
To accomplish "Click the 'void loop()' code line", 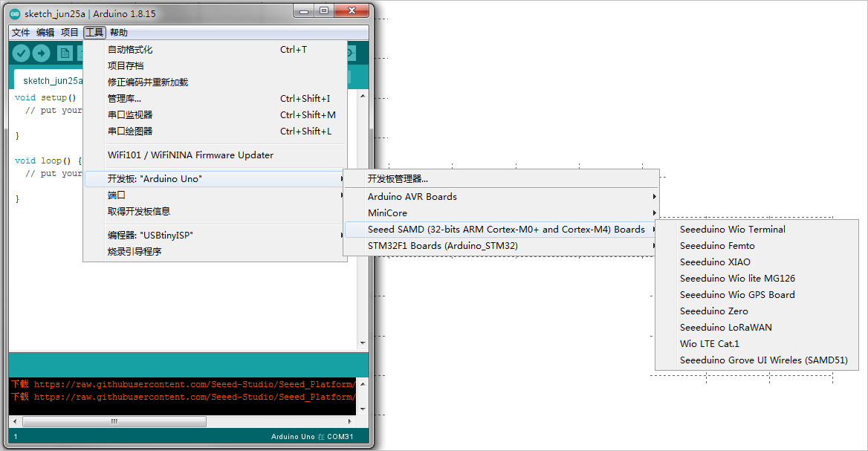I will tap(48, 160).
